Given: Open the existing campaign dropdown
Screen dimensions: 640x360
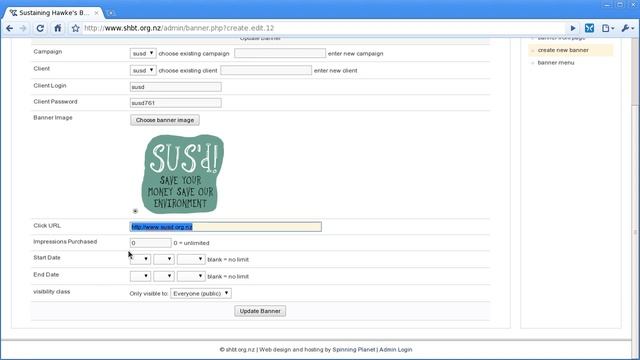Looking at the screenshot, I should [143, 53].
